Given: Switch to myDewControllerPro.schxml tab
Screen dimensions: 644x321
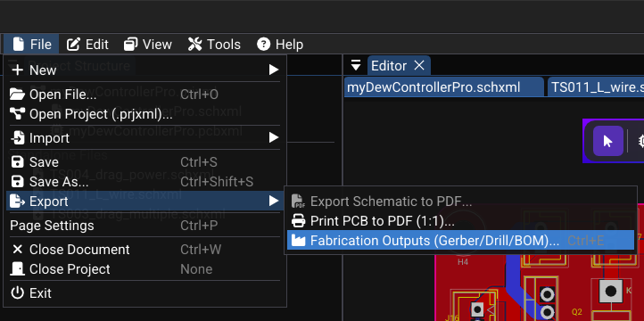Looking at the screenshot, I should [444, 87].
